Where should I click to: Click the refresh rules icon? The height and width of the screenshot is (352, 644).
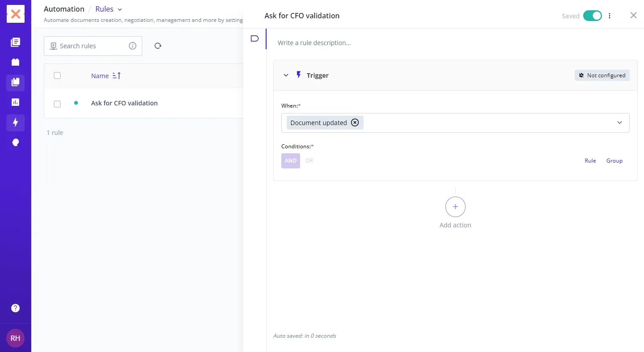158,46
